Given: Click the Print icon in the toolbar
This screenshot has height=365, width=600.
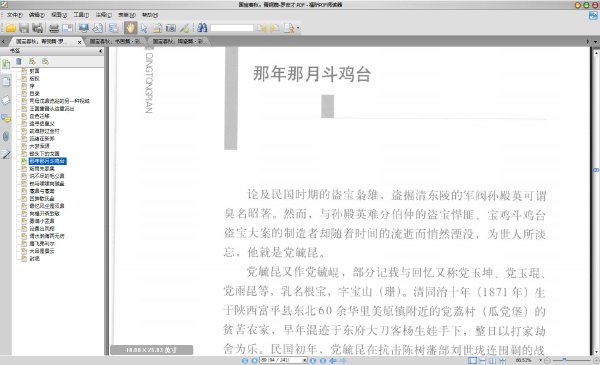Looking at the screenshot, I should click(54, 28).
